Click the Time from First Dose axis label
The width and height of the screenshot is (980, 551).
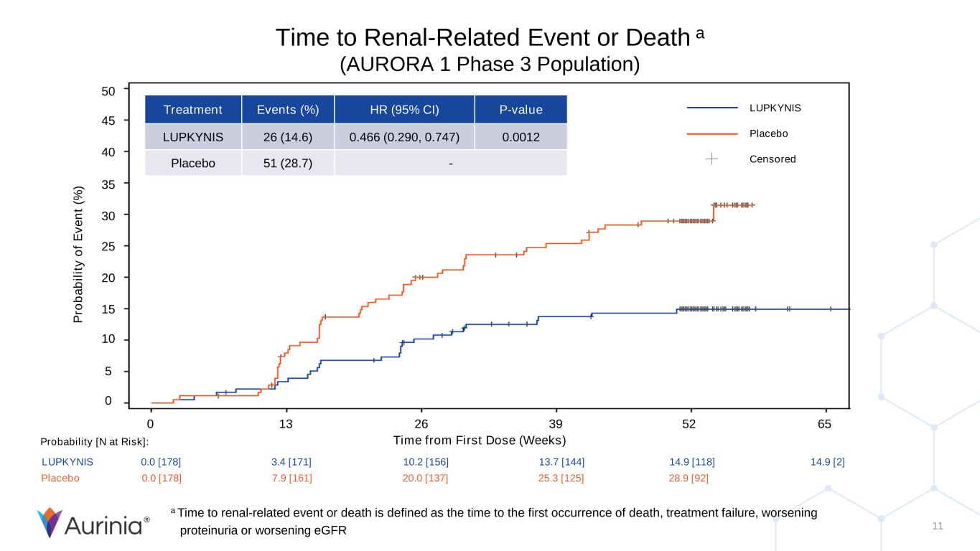point(480,440)
